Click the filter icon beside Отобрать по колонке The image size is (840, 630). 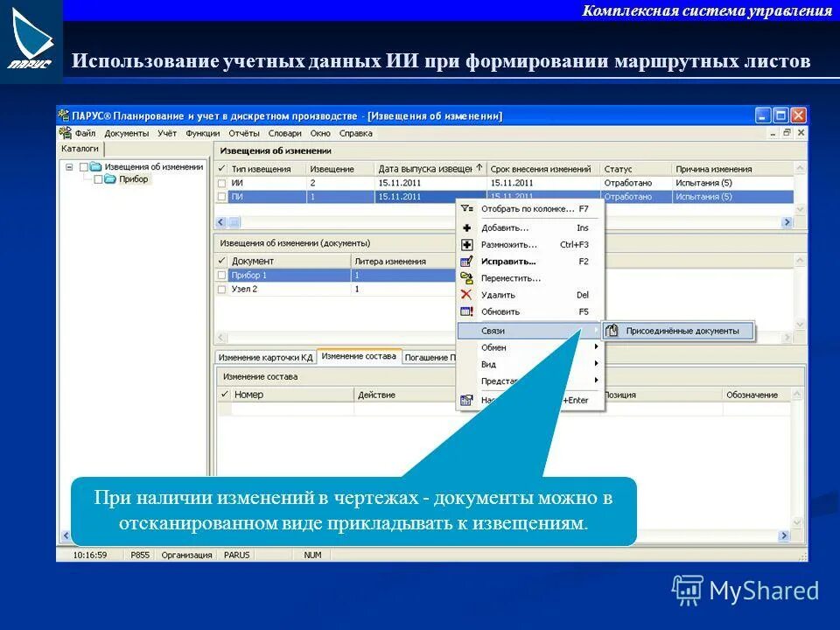coord(466,208)
